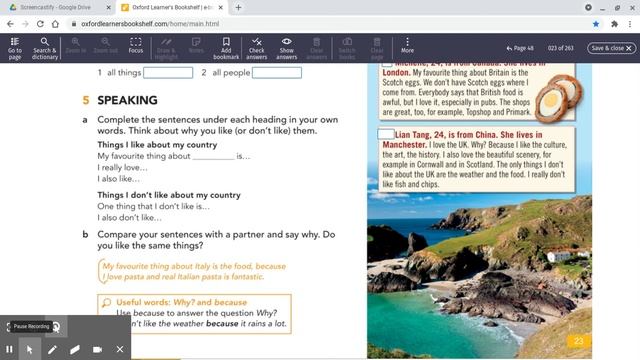Select the Oxford Learner's Bookshelf tab

171,7
